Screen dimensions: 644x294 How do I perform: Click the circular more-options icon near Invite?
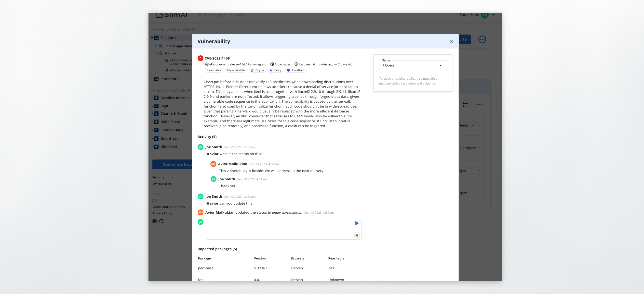pos(482,39)
